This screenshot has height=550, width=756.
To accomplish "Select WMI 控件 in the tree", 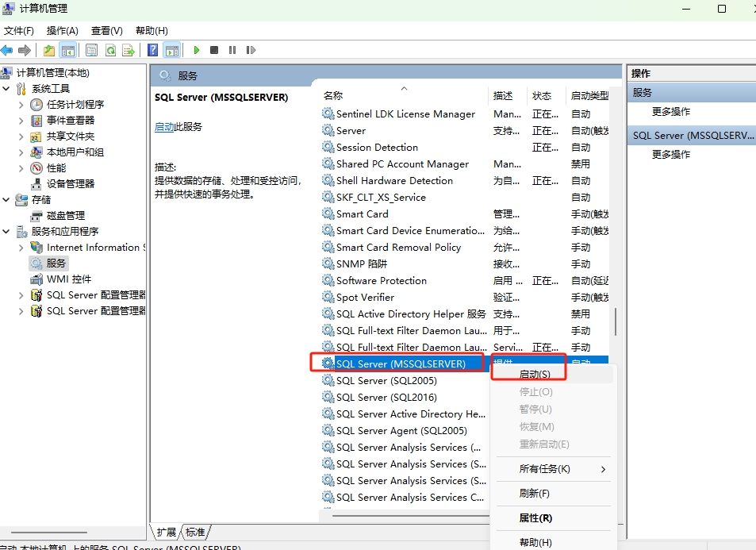I will [69, 279].
